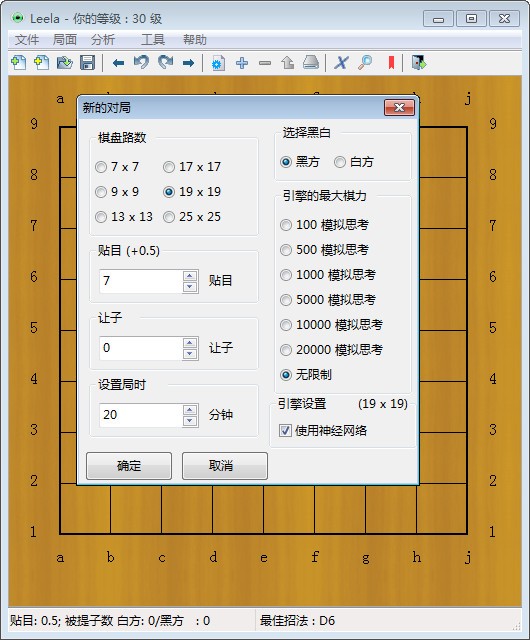Screen dimensions: 530x640
Task: Click the undo move toolbar icon
Action: [141, 63]
